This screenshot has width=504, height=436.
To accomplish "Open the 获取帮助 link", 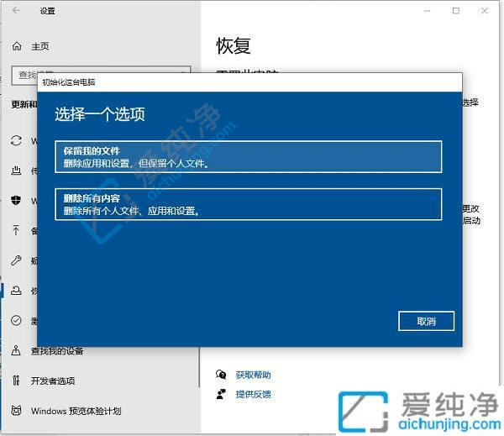I will 253,375.
